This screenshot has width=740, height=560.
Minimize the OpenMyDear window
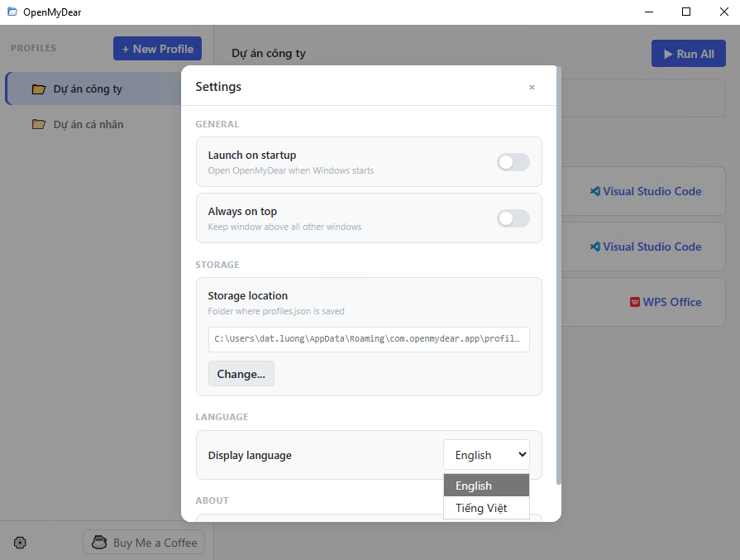pyautogui.click(x=649, y=12)
